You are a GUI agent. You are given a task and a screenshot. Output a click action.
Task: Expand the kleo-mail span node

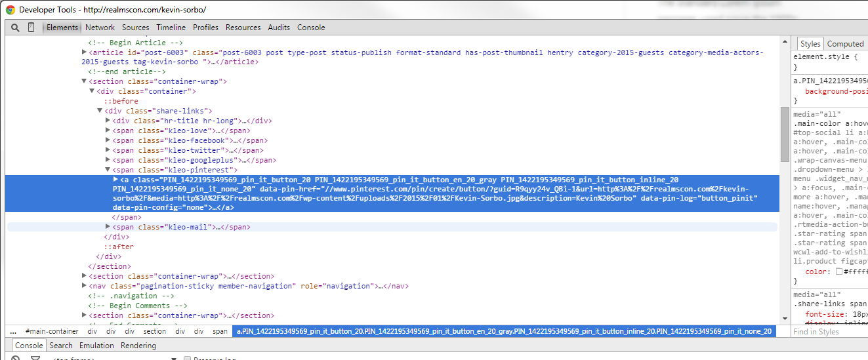[108, 227]
